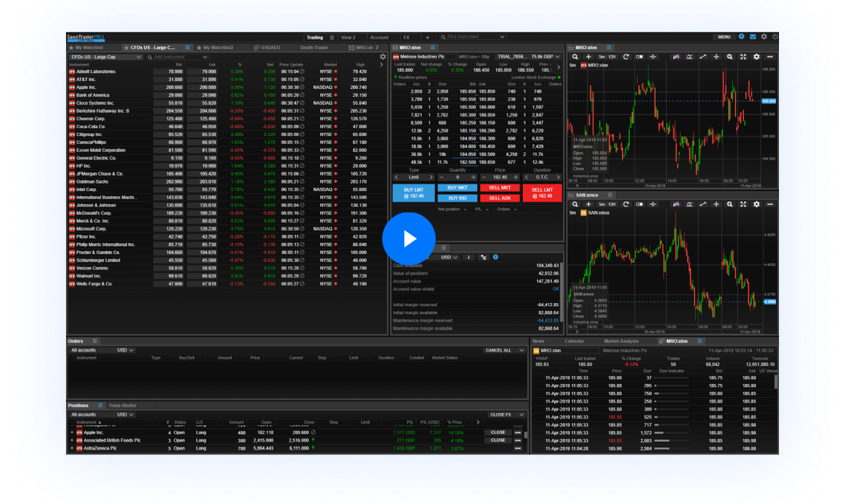Open the more options dots in MRO:xlon chart

[x=770, y=57]
